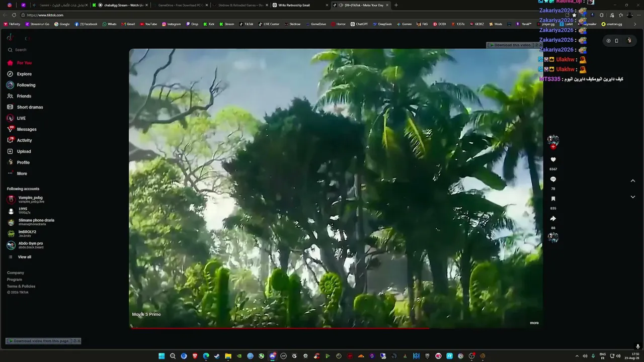Open the Kick bookmark
This screenshot has width=644, height=362.
209,24
